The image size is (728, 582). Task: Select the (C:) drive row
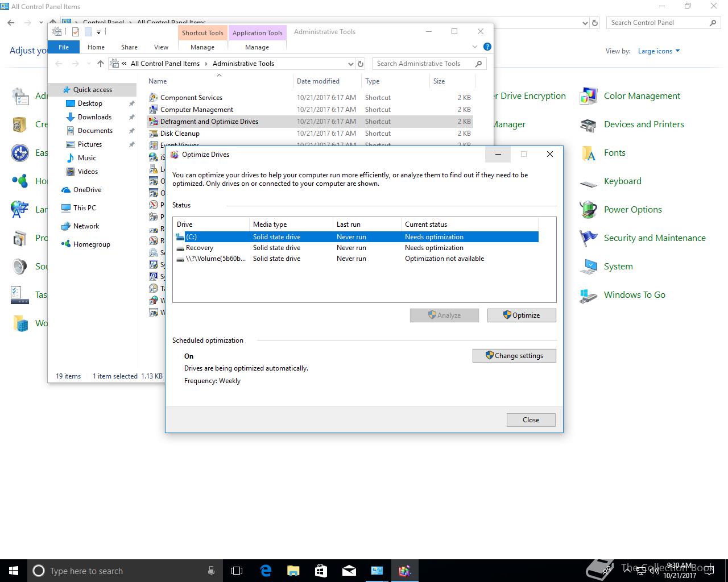coord(355,237)
